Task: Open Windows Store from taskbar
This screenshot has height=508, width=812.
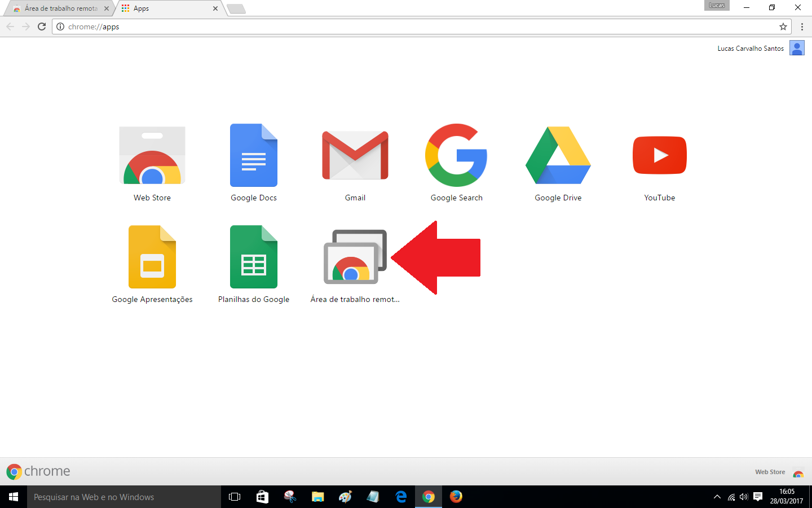Action: [x=262, y=497]
